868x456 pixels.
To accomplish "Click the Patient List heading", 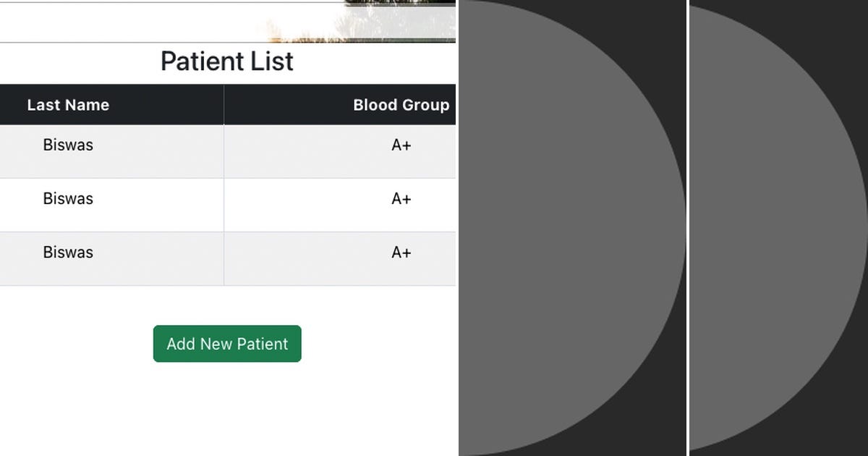I will 227,62.
